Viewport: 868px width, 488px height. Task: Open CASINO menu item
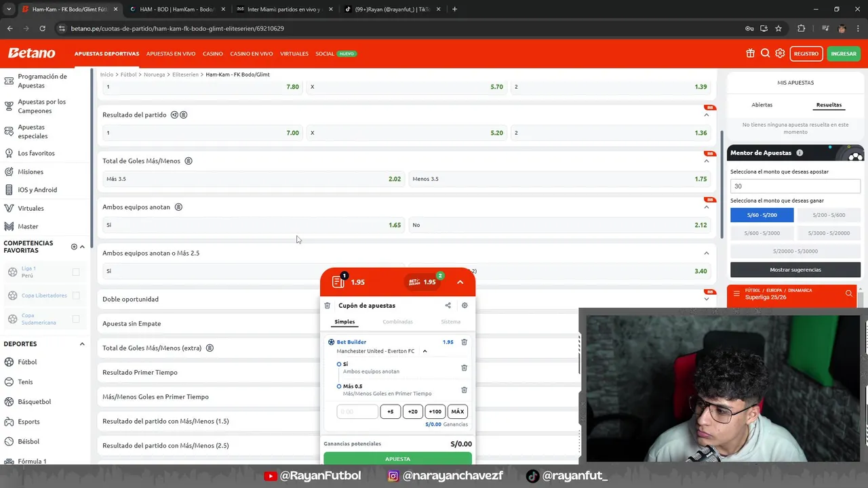click(x=212, y=54)
